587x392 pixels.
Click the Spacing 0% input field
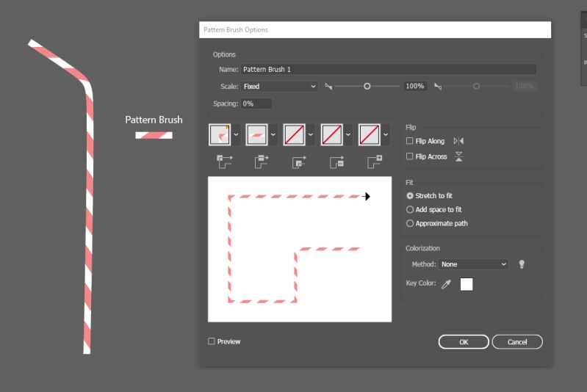coord(256,104)
